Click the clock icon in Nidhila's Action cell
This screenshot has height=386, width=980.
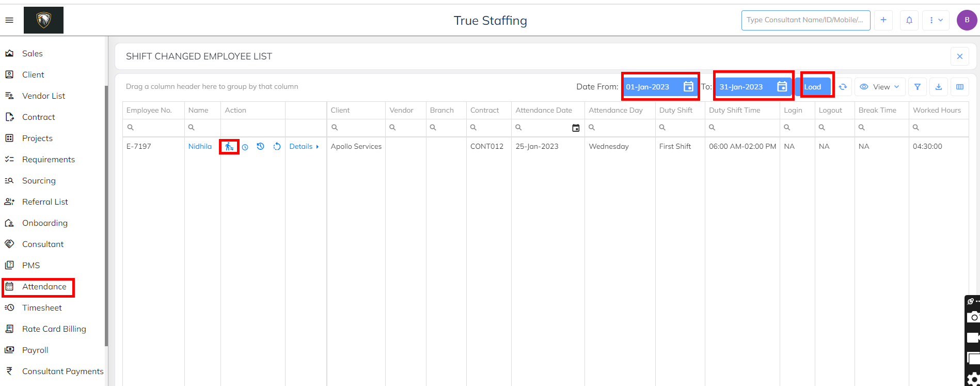tap(245, 147)
